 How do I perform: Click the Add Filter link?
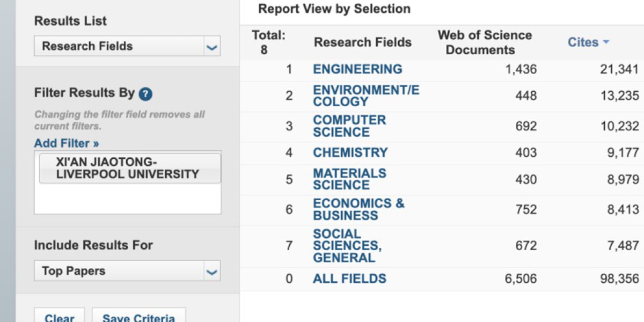click(x=67, y=143)
